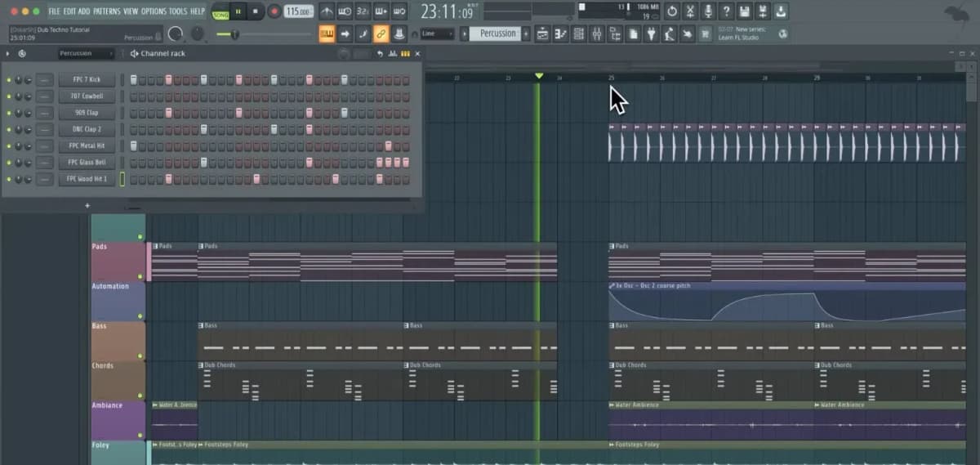Open the Browser view icon
Image resolution: width=980 pixels, height=465 pixels.
point(615,34)
